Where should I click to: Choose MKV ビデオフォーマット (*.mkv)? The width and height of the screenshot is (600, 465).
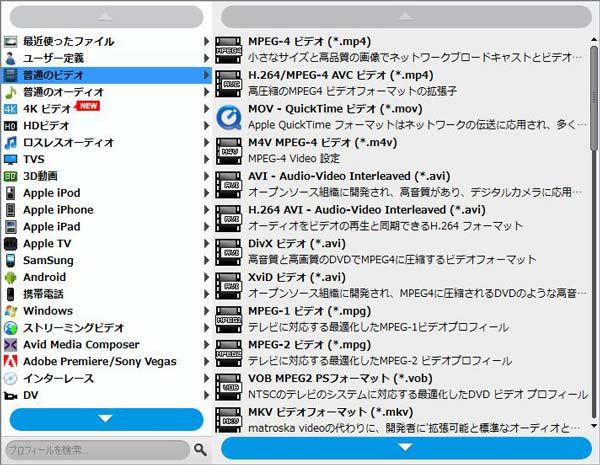click(x=402, y=419)
